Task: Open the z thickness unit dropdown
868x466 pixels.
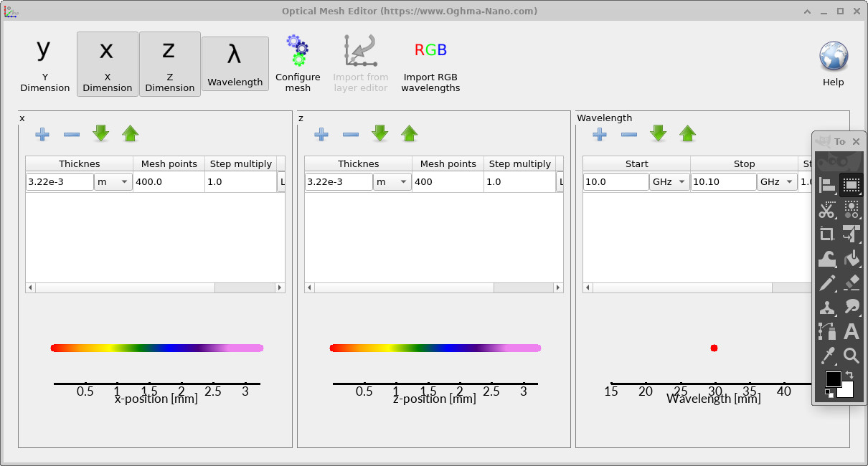Action: pos(392,182)
